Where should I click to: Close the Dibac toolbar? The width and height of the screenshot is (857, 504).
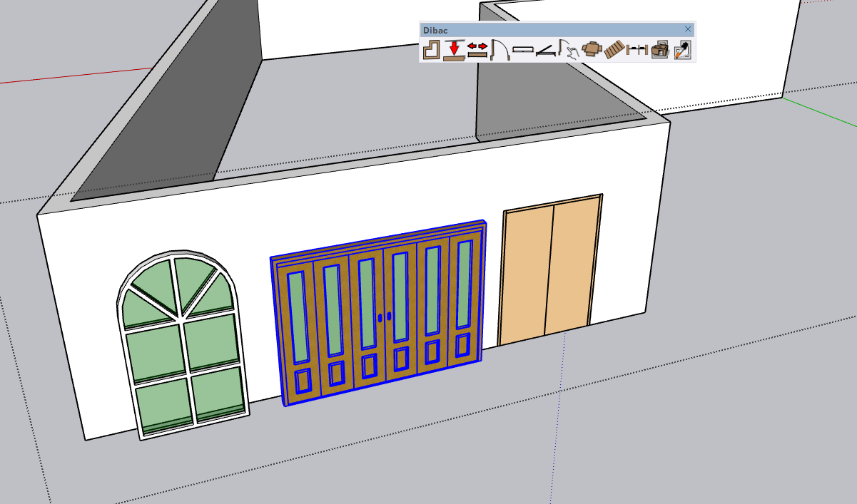(x=688, y=29)
